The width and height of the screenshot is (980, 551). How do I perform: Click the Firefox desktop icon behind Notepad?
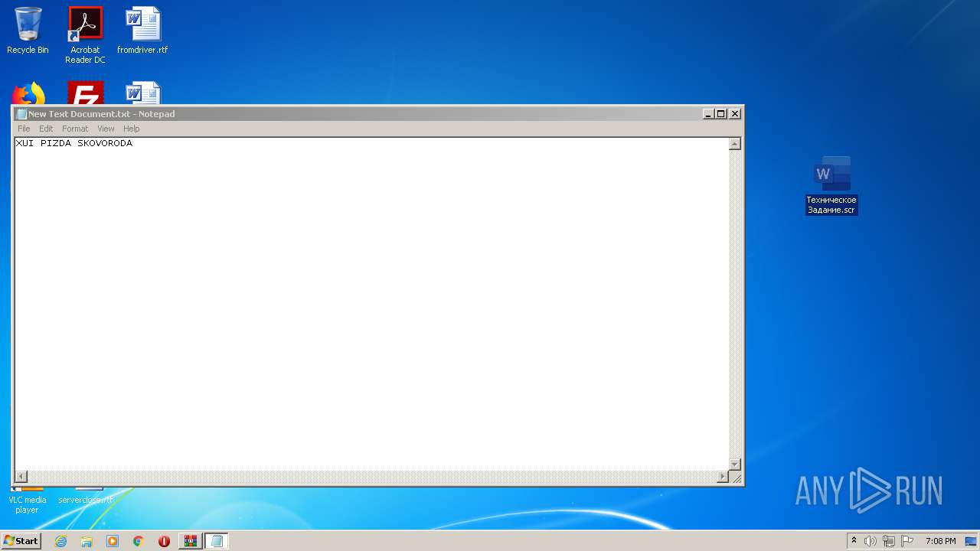[28, 94]
